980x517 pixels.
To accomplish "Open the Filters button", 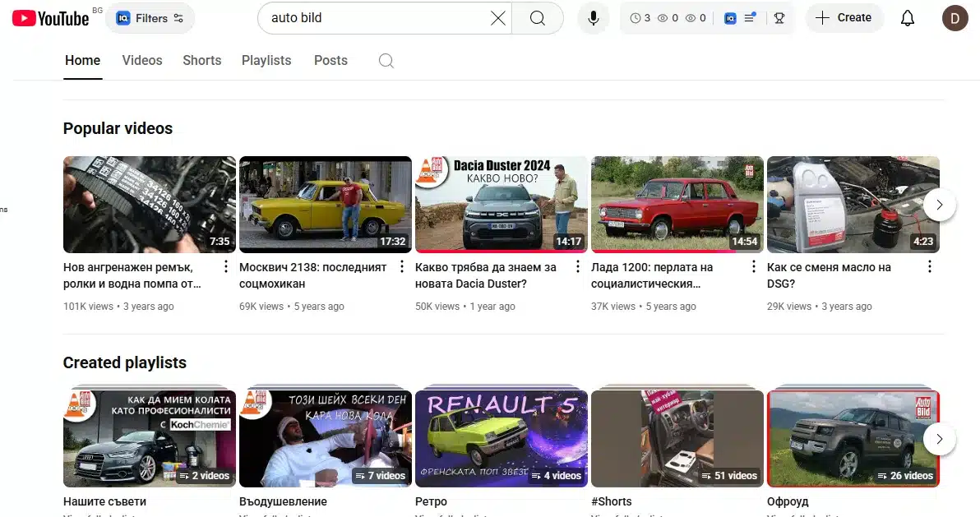I will click(x=150, y=18).
